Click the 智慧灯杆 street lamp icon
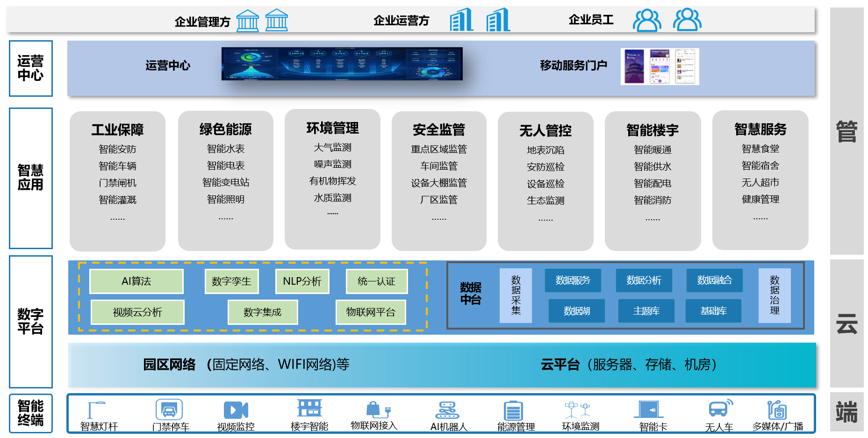This screenshot has width=868, height=438. tap(96, 410)
